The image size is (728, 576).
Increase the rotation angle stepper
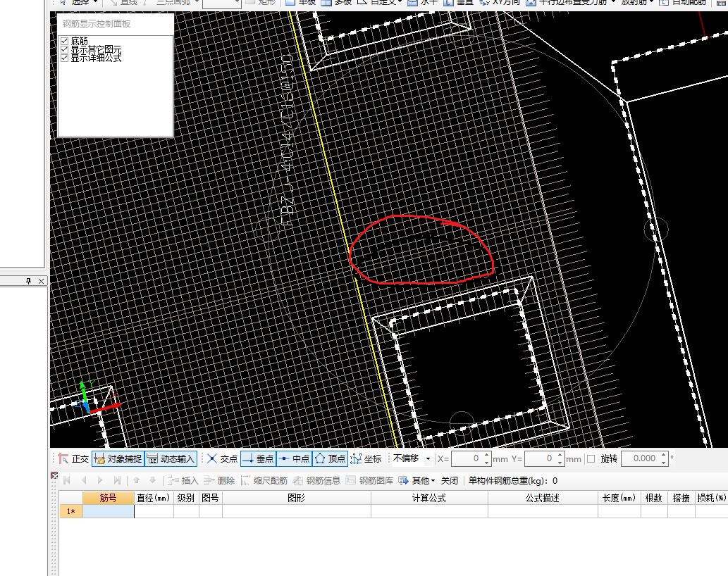(665, 456)
